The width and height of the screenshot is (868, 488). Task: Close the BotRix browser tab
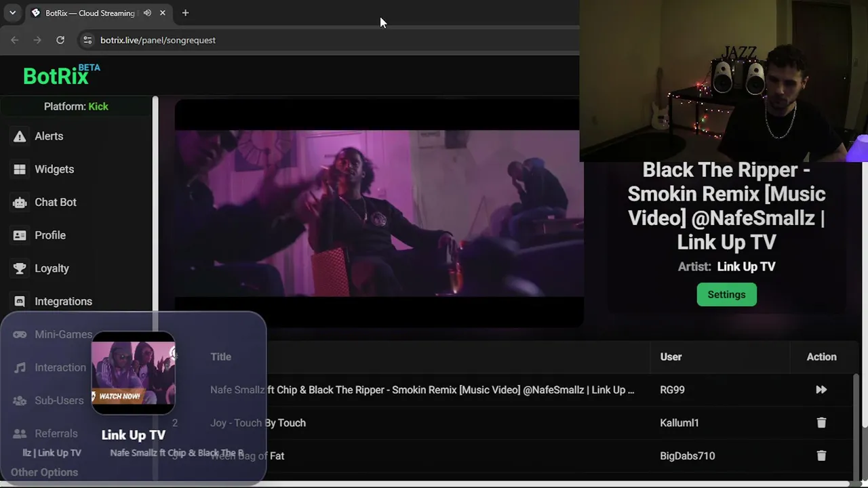[163, 13]
